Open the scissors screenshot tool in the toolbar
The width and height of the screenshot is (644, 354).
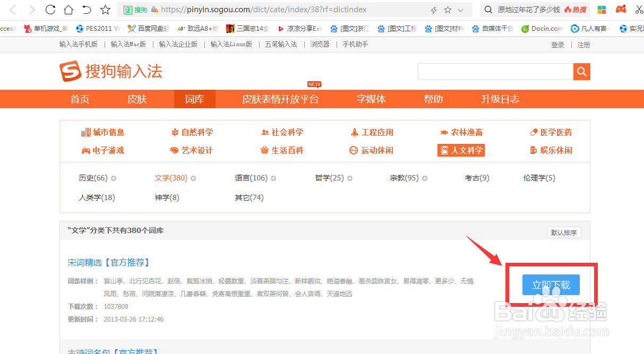coord(639,9)
